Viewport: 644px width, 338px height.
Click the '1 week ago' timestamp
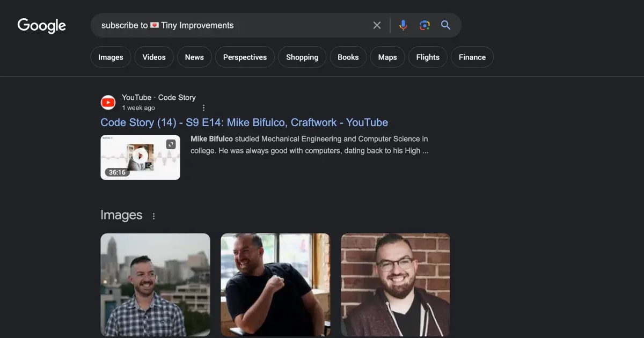138,108
